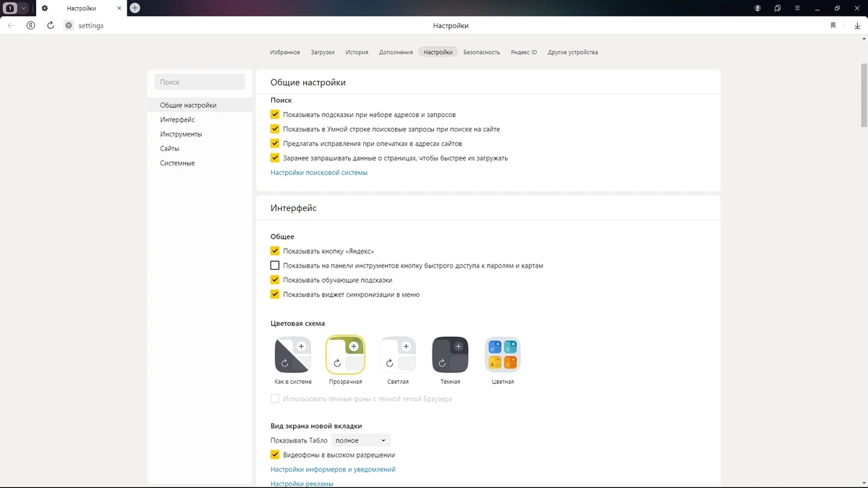This screenshot has width=868, height=488.
Task: Reload the page with refresh icon
Action: click(51, 25)
